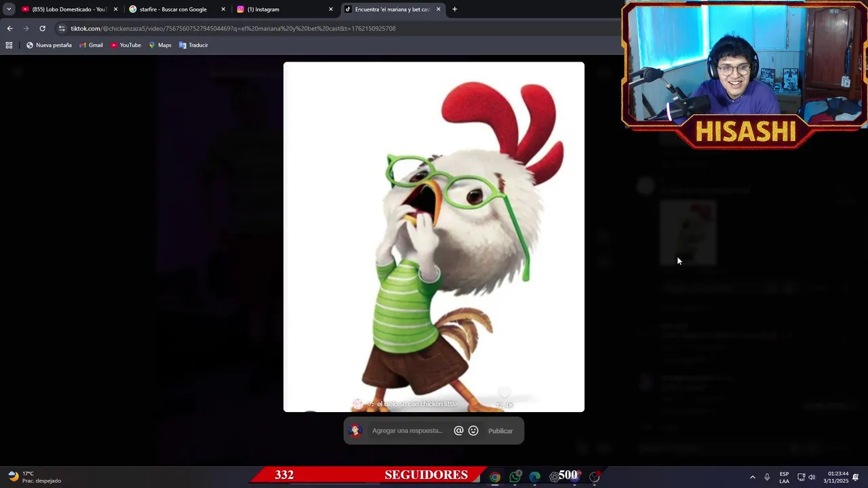Open the clock showing 01:23:44
Image resolution: width=868 pixels, height=488 pixels.
point(835,477)
